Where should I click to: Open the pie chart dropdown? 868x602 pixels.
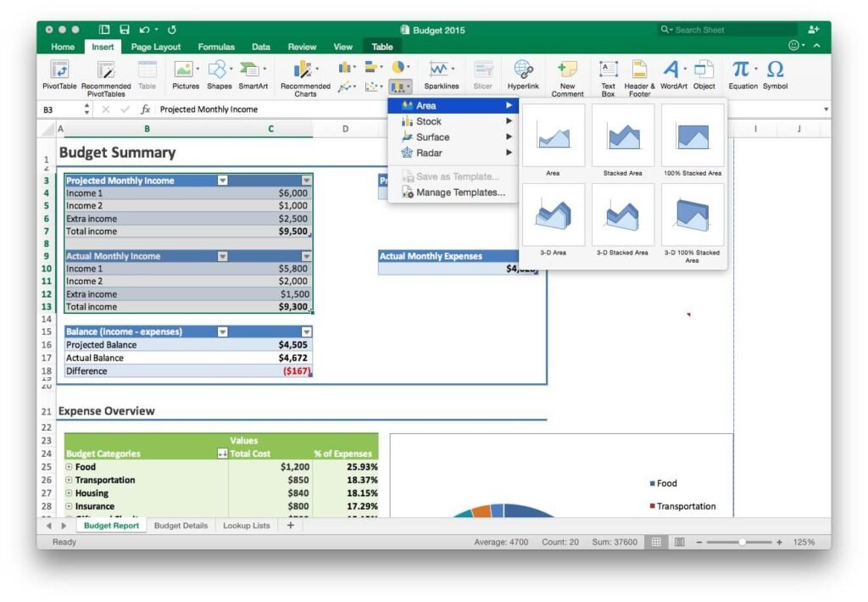coord(401,68)
